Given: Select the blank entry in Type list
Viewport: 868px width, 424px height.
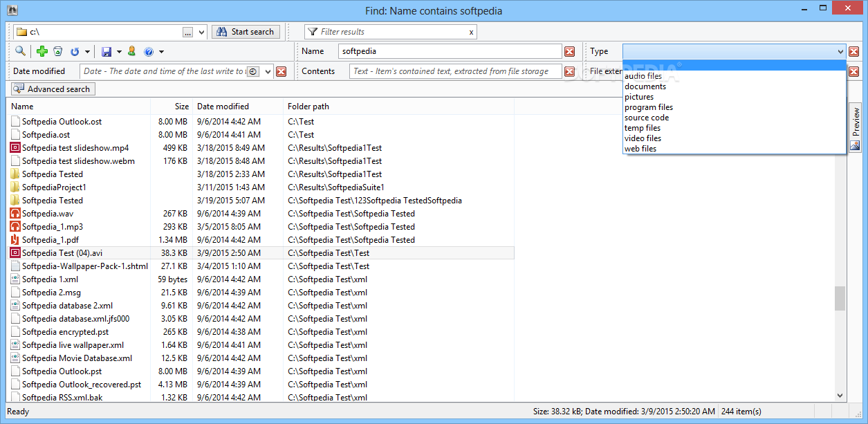Looking at the screenshot, I should [x=735, y=66].
